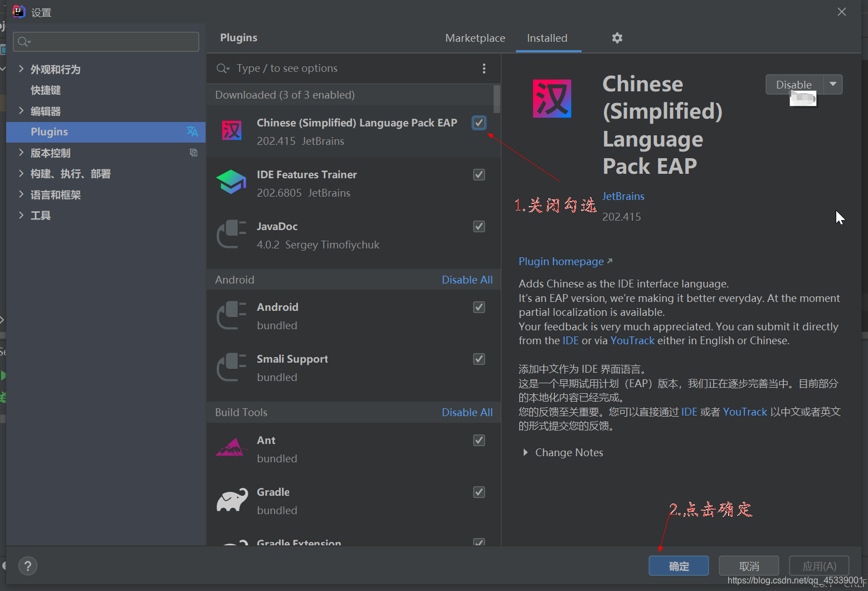Select 快捷键 in settings tree
Image resolution: width=868 pixels, height=591 pixels.
click(46, 90)
